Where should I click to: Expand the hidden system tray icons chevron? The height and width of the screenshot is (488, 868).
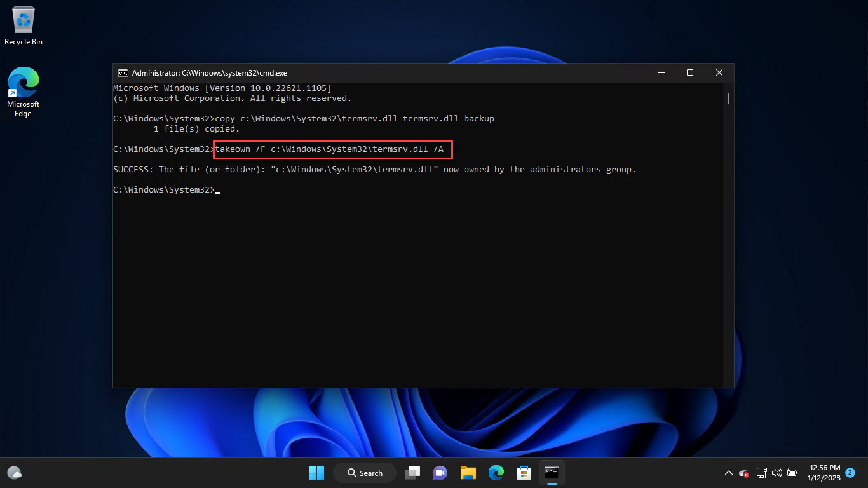point(728,473)
